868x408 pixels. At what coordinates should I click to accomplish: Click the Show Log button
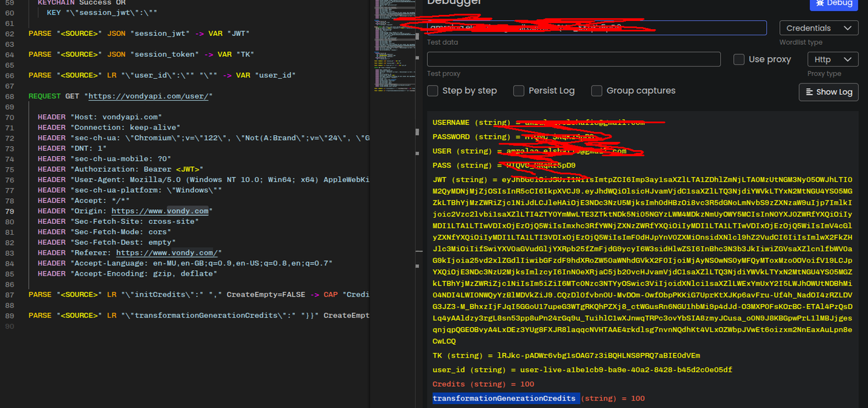829,92
